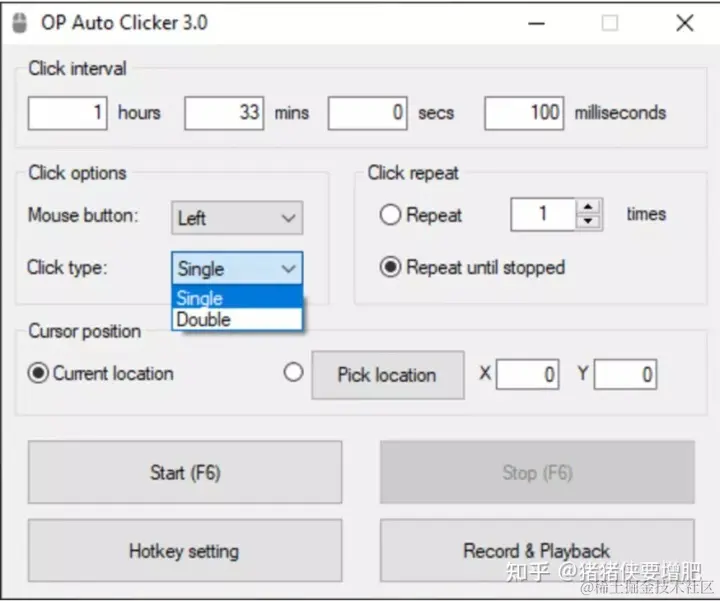
Task: Choose Single in the Click type list
Action: pos(237,298)
